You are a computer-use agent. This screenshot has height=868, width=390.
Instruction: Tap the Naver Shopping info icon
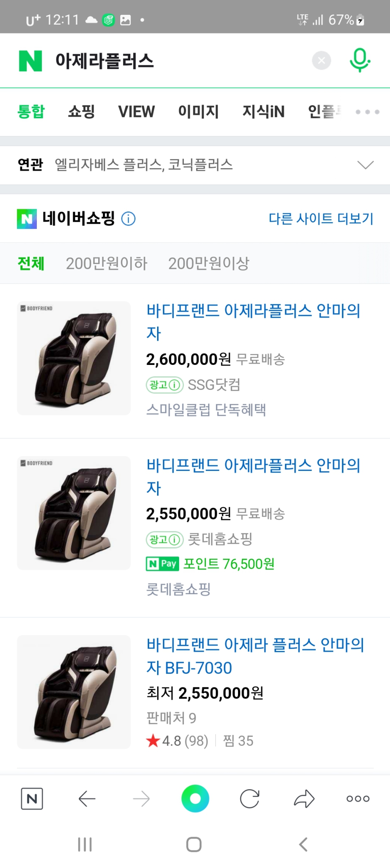tap(128, 219)
